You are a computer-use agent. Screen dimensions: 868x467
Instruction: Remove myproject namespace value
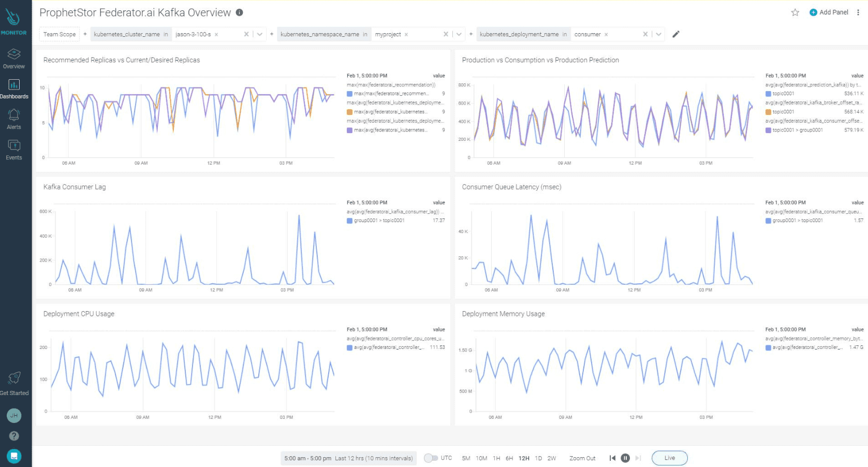point(406,35)
